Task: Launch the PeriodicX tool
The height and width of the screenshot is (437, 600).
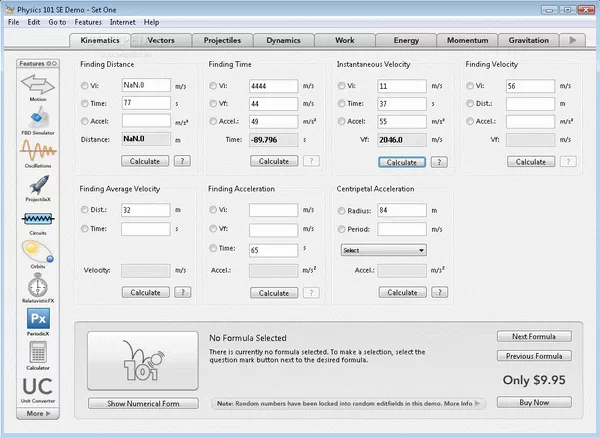Action: click(x=36, y=320)
